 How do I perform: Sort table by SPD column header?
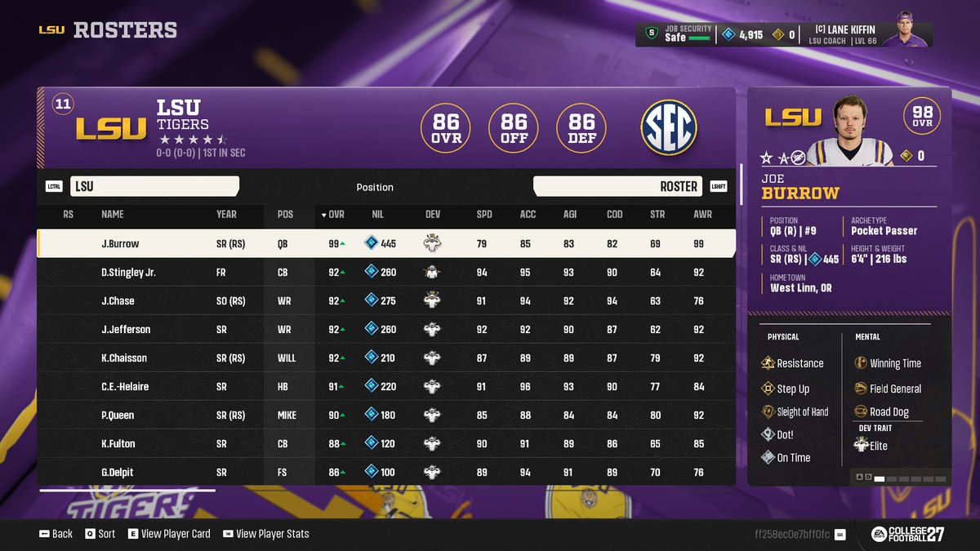484,215
